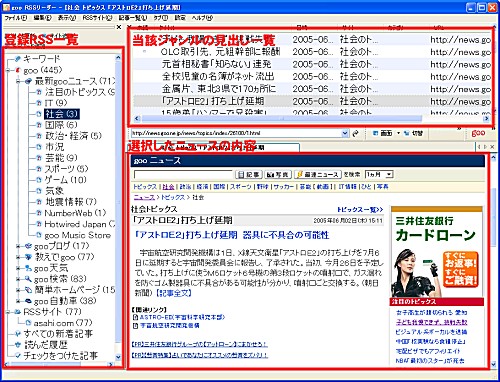
Task: Open the URL address dropdown
Action: pos(345,133)
